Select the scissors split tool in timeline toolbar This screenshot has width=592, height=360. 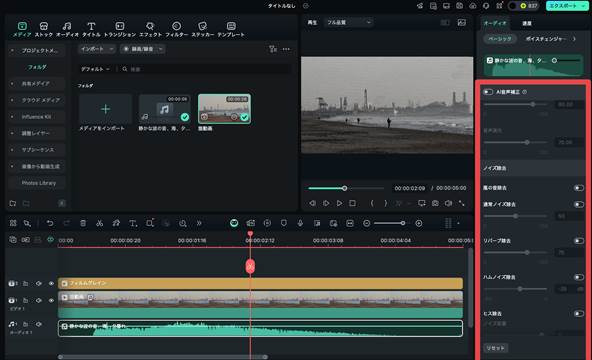coord(100,223)
